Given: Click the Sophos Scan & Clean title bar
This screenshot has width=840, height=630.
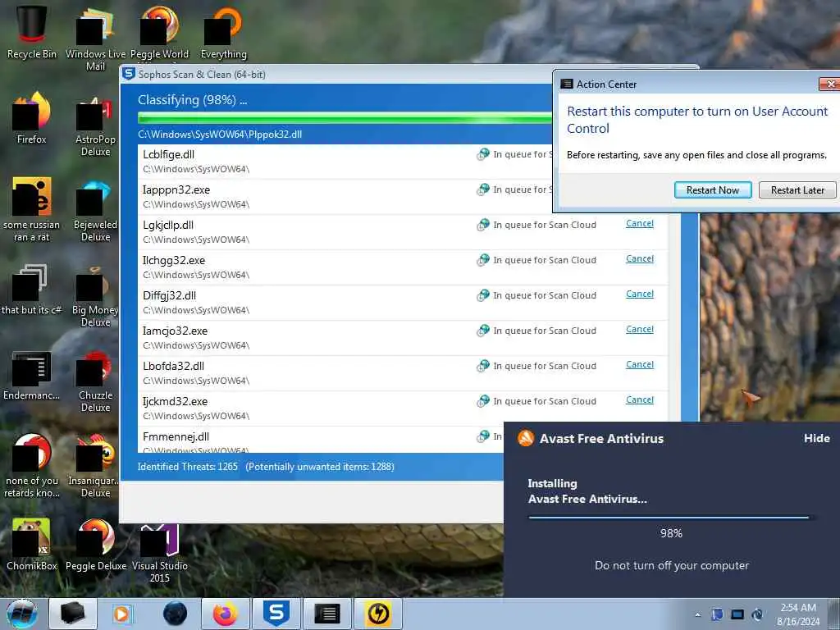Looking at the screenshot, I should 336,75.
